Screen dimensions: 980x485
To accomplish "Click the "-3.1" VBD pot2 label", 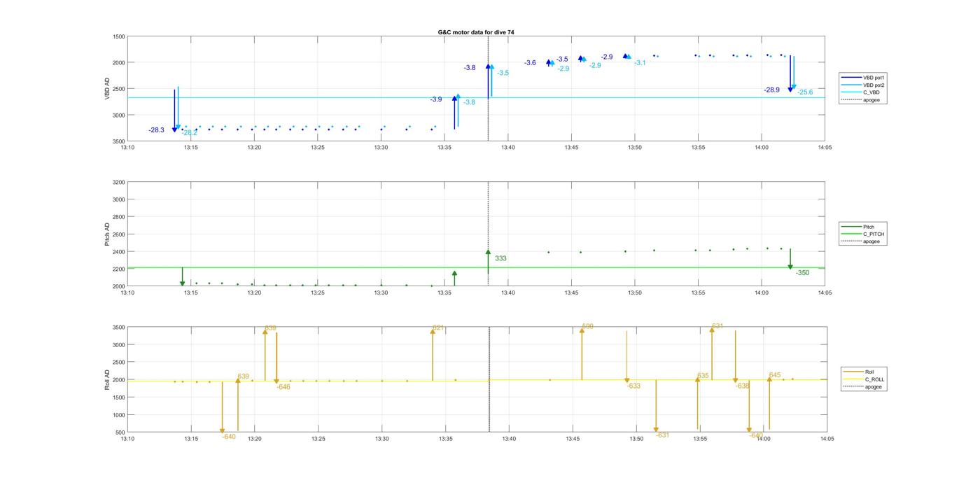I will click(640, 63).
